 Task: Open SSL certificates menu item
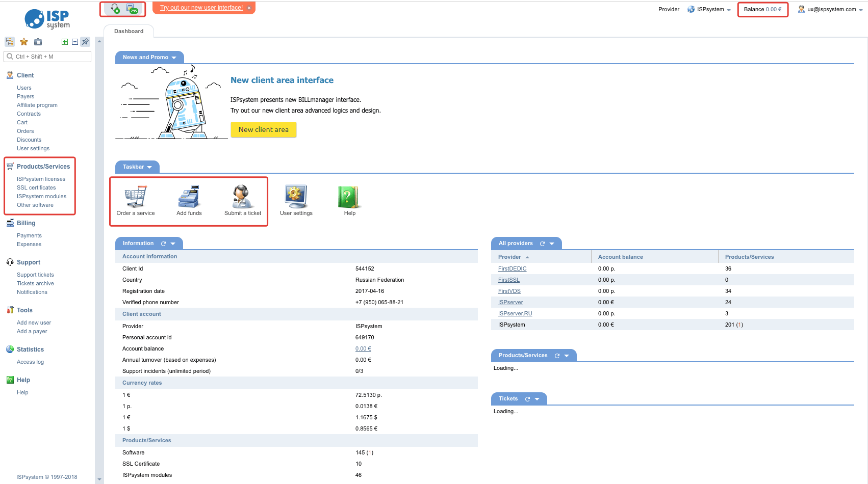click(36, 187)
